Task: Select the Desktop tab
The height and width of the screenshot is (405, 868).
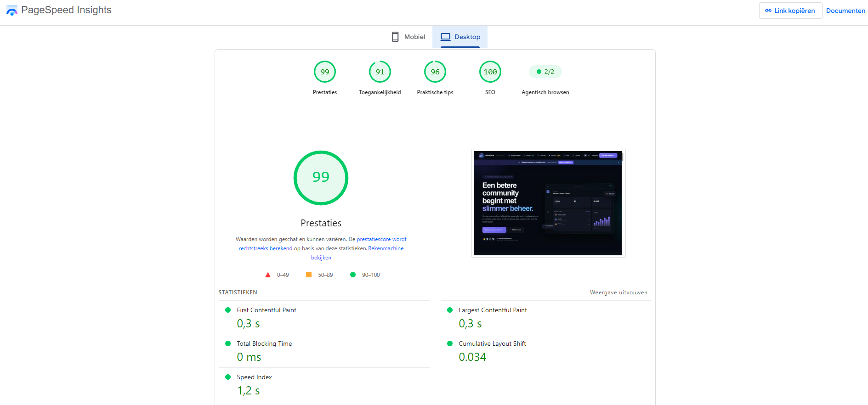Action: click(460, 37)
